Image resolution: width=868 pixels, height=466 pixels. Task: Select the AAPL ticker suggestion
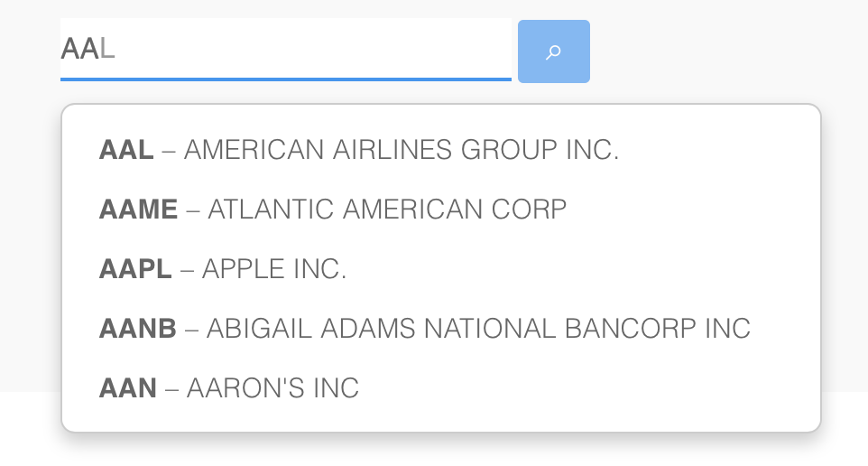(135, 269)
